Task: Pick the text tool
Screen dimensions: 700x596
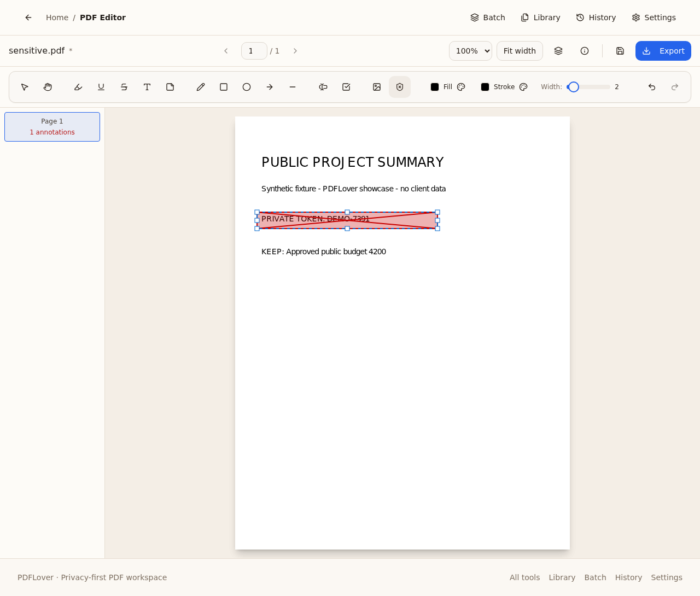Action: (147, 87)
